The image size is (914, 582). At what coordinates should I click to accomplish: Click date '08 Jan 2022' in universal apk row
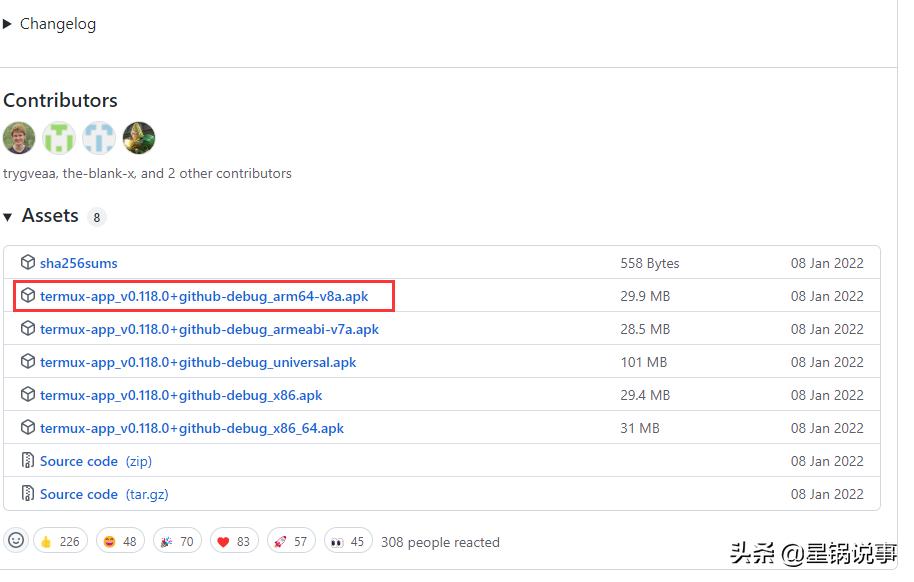[x=827, y=362]
